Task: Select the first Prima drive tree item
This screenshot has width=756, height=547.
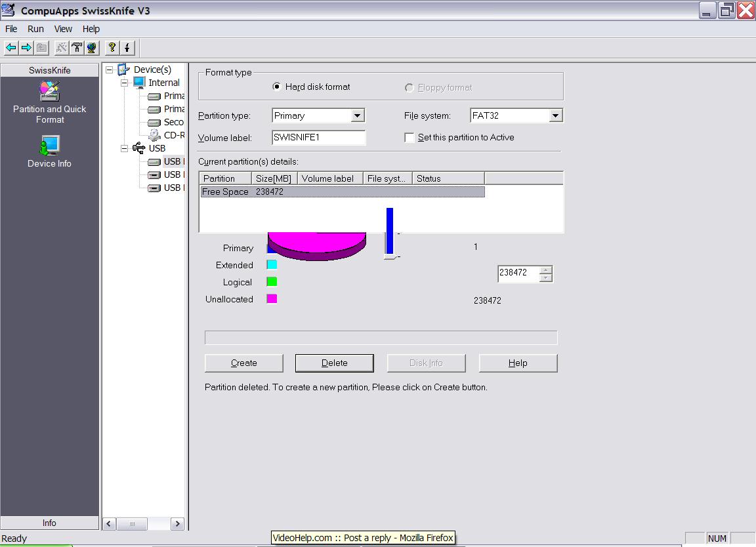Action: [x=166, y=96]
